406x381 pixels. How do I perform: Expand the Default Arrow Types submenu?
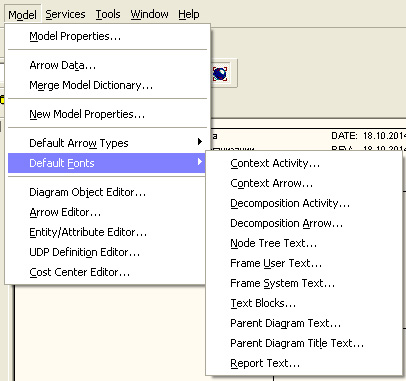tap(107, 143)
